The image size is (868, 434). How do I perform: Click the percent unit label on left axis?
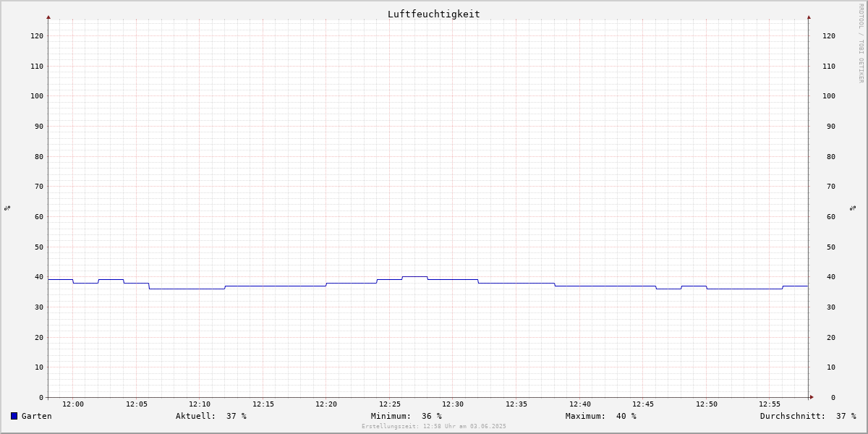pos(7,208)
